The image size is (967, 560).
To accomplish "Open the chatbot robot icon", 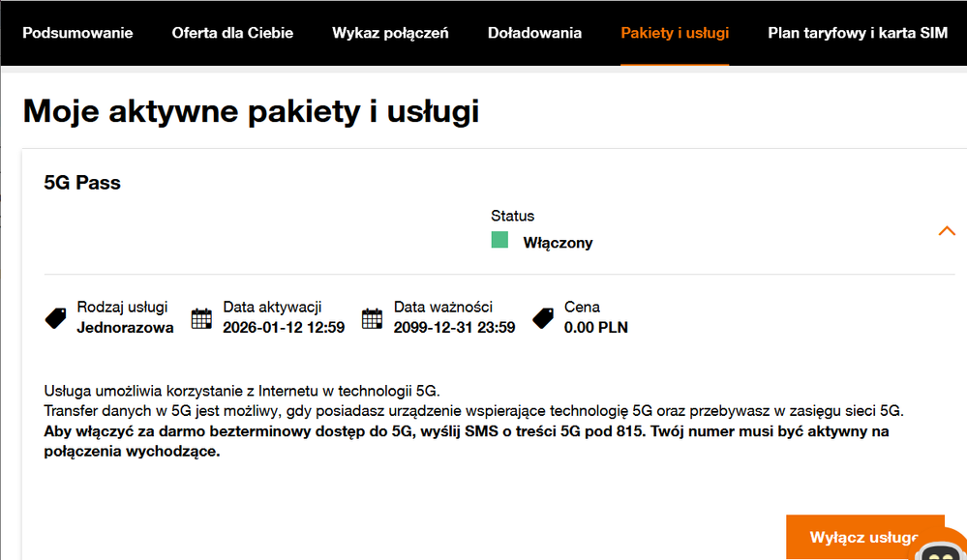I will point(941,550).
